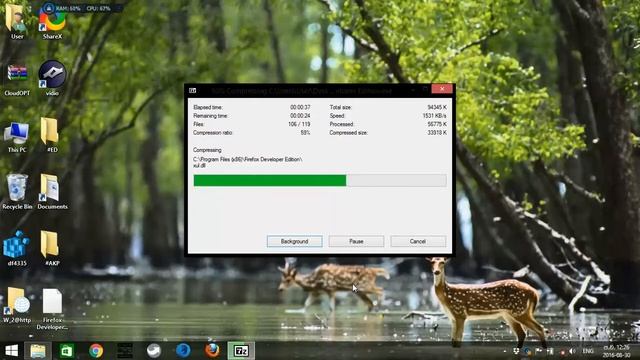The width and height of the screenshot is (640, 360).
Task: Select the #AKP folder on desktop
Action: tap(51, 248)
